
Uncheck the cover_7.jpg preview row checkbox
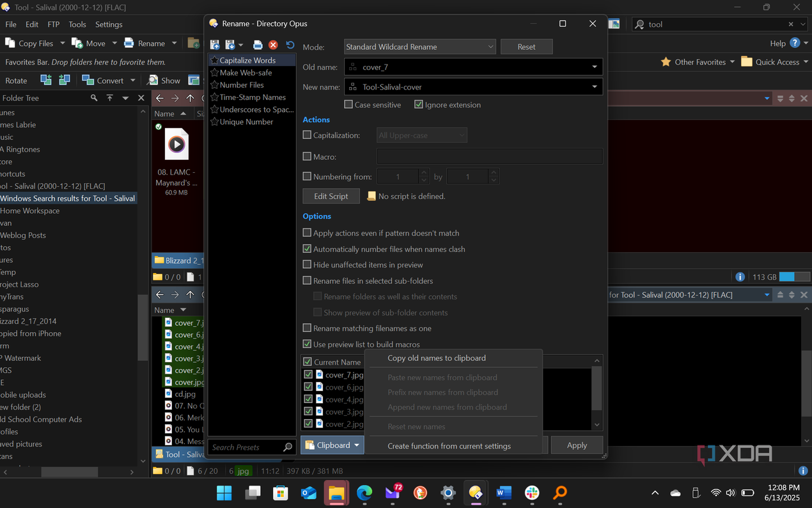(308, 375)
